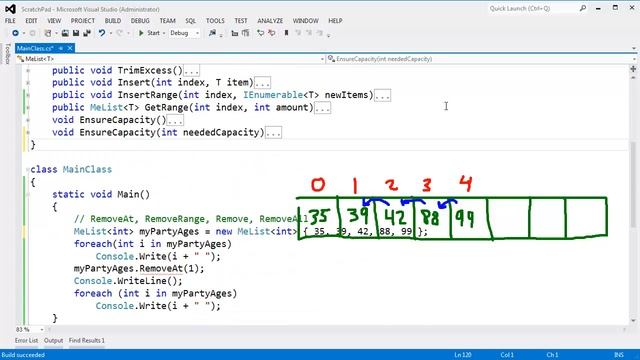Expand the collapsed InsertRange method
640x360 pixels.
click(28, 95)
